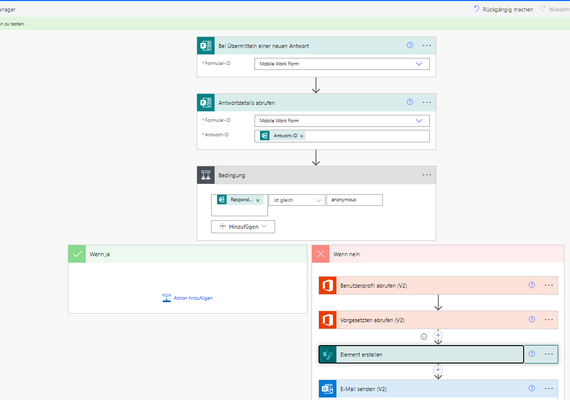Open the ellipsis menu of 'Bei Übermitteln einer neuen Antwort'
This screenshot has height=400, width=570.
(x=427, y=45)
